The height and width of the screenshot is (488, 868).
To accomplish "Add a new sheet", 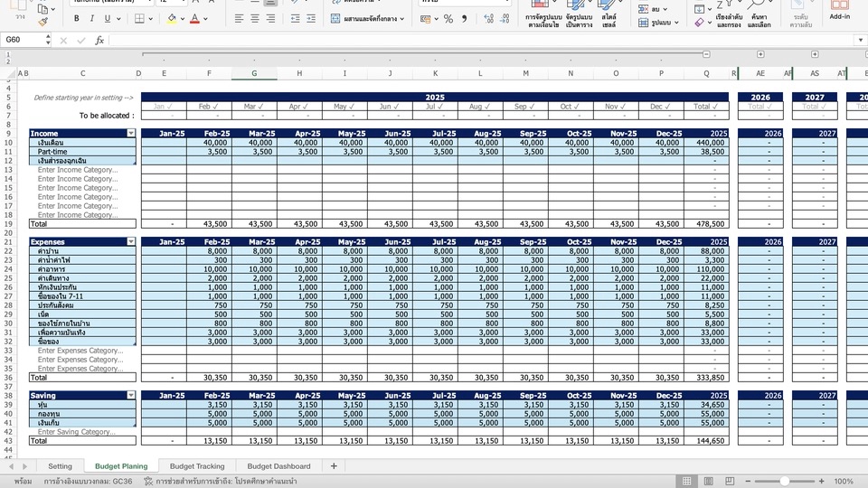I will click(x=334, y=466).
